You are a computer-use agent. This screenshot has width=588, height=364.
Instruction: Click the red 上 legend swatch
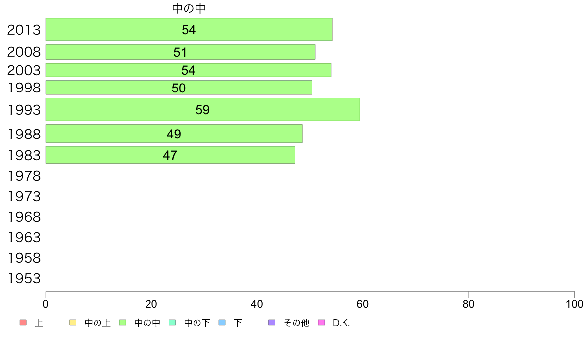tap(23, 323)
